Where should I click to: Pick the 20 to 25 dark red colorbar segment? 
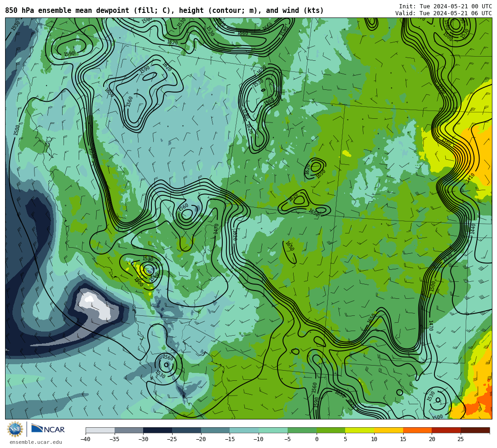446,430
